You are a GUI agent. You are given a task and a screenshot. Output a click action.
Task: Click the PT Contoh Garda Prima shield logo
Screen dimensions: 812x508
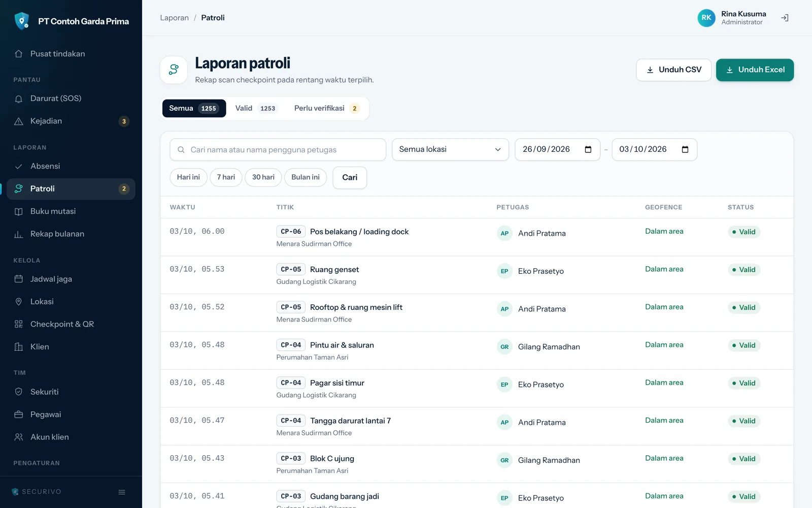click(x=22, y=21)
